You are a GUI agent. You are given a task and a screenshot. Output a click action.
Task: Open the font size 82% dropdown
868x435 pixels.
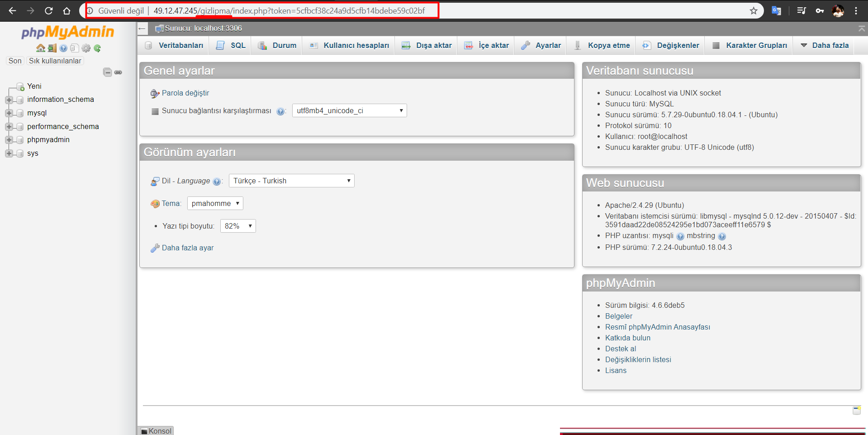pyautogui.click(x=238, y=226)
